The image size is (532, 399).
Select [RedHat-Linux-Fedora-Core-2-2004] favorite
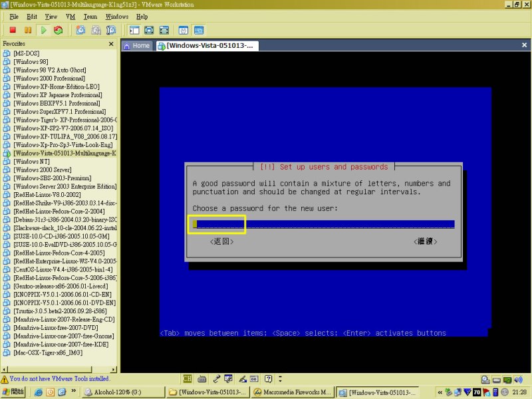click(x=59, y=211)
